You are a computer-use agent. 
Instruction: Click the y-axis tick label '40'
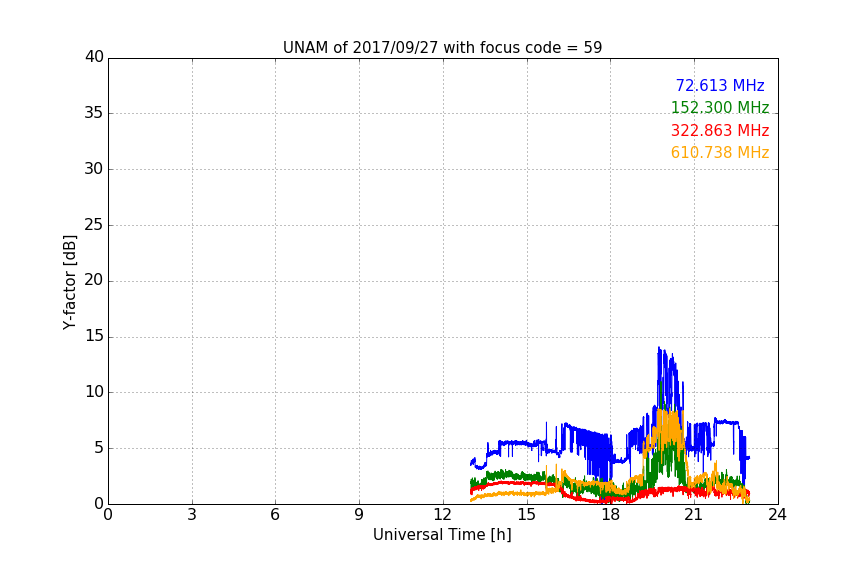[x=94, y=57]
